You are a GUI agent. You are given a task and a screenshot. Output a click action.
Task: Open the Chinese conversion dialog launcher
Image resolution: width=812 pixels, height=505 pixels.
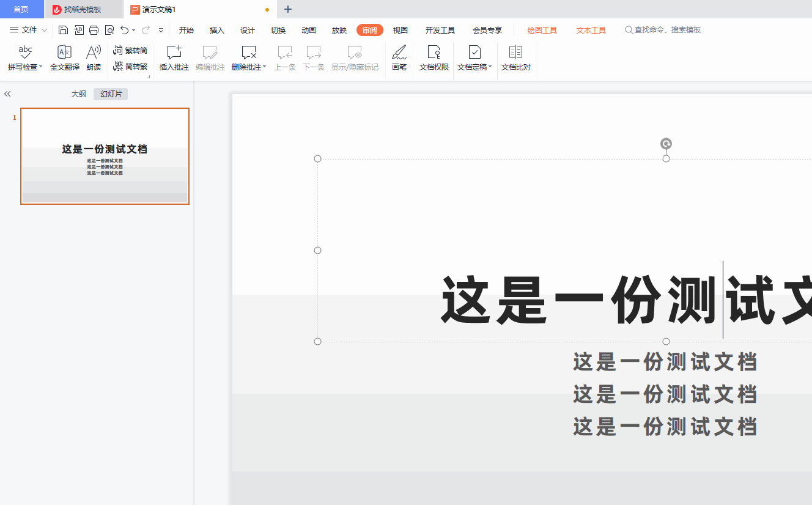(148, 77)
